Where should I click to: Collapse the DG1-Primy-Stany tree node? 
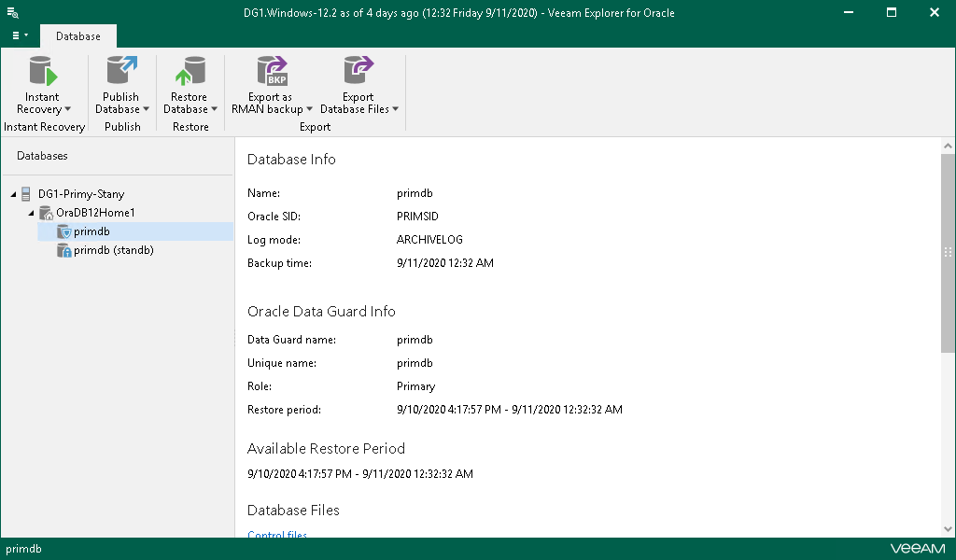(13, 194)
